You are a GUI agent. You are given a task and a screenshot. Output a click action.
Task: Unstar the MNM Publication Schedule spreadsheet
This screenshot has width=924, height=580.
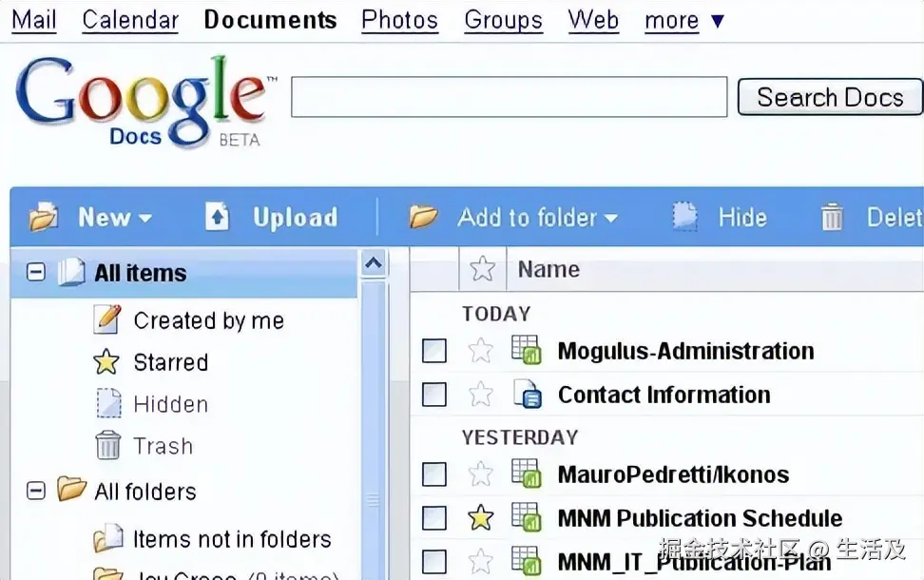click(481, 518)
